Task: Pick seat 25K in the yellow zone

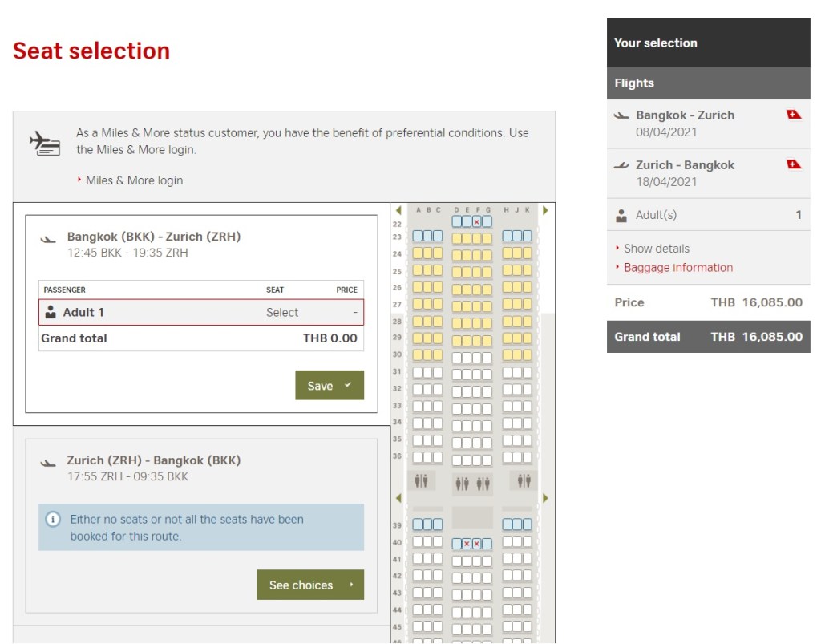Action: [527, 270]
